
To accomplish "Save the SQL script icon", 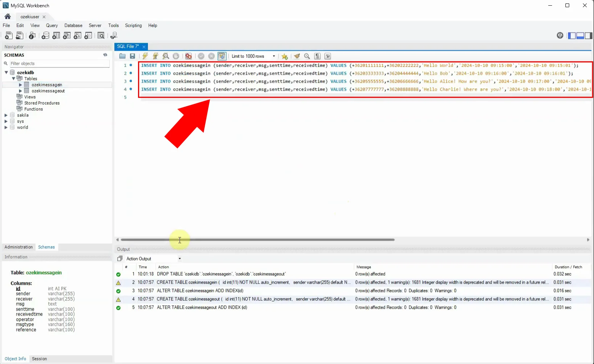I will (133, 56).
